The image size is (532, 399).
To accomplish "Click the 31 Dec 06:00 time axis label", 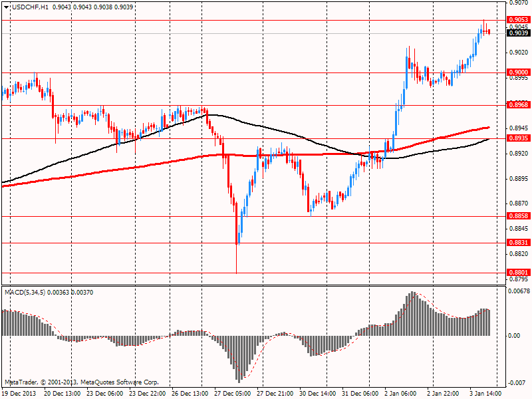I will [x=360, y=393].
